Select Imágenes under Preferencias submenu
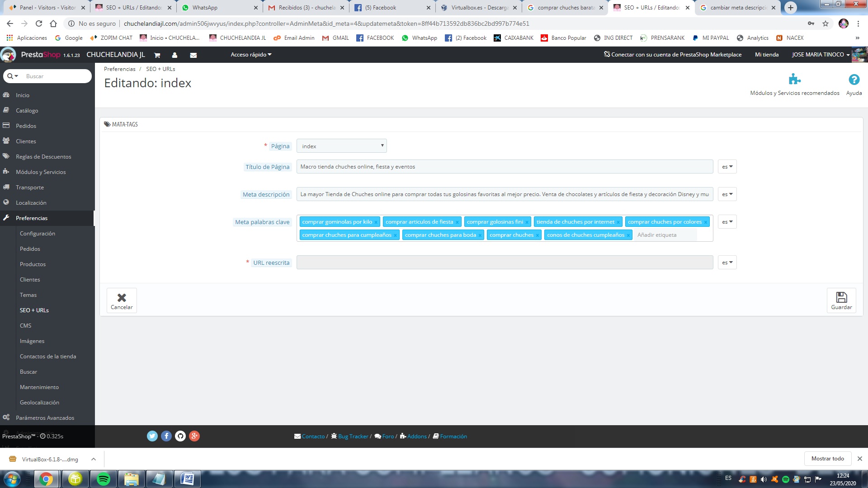 point(32,341)
